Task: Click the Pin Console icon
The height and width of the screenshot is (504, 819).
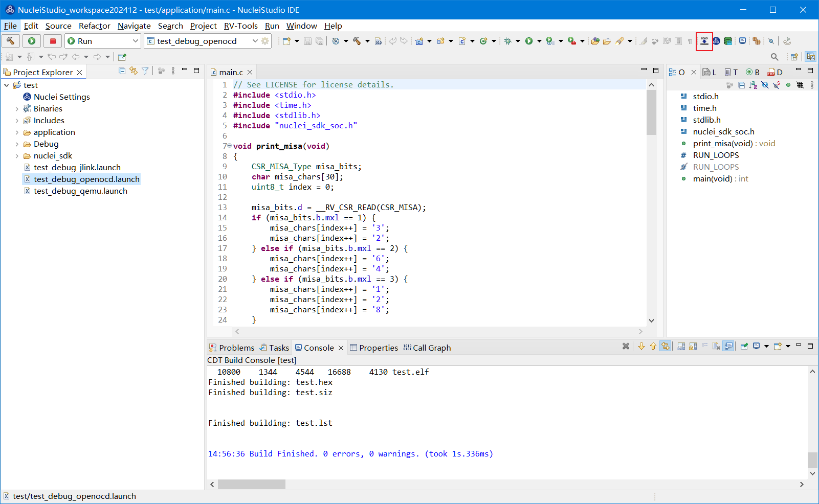Action: pyautogui.click(x=744, y=347)
